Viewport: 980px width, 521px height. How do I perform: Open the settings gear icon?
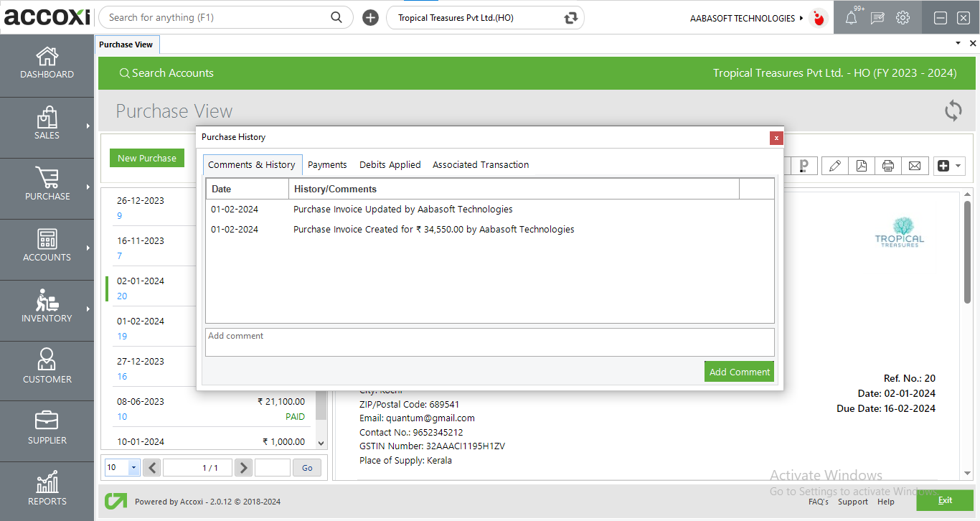tap(903, 18)
